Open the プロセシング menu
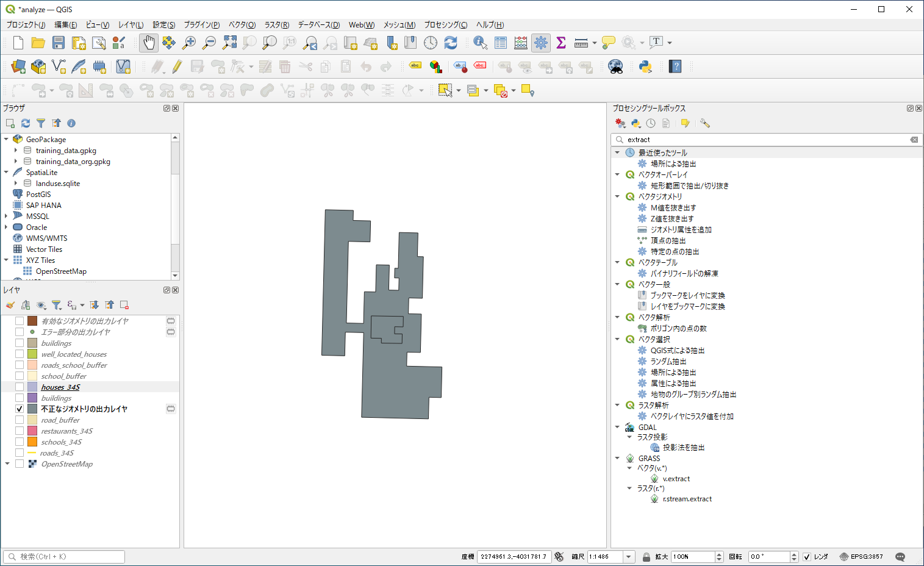The width and height of the screenshot is (924, 566). point(446,25)
